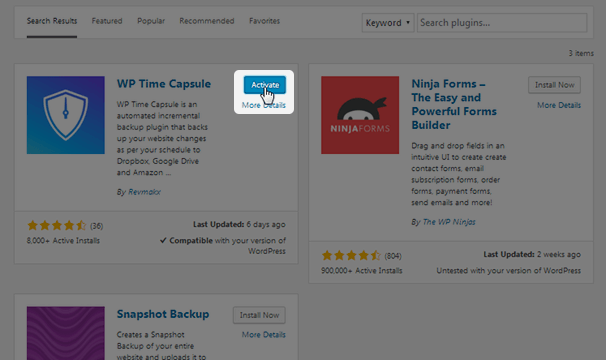The image size is (606, 360).
Task: Open the Snapshot Backup title link
Action: 163,314
